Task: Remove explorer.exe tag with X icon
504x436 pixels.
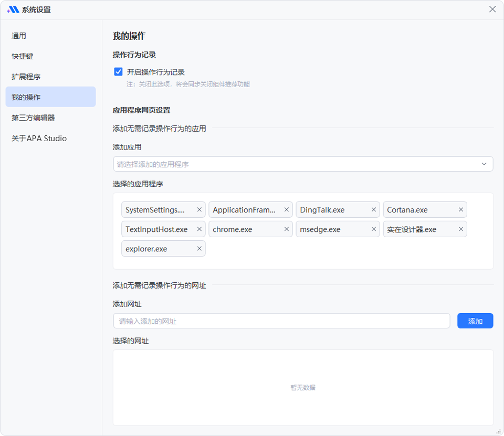Action: (199, 249)
